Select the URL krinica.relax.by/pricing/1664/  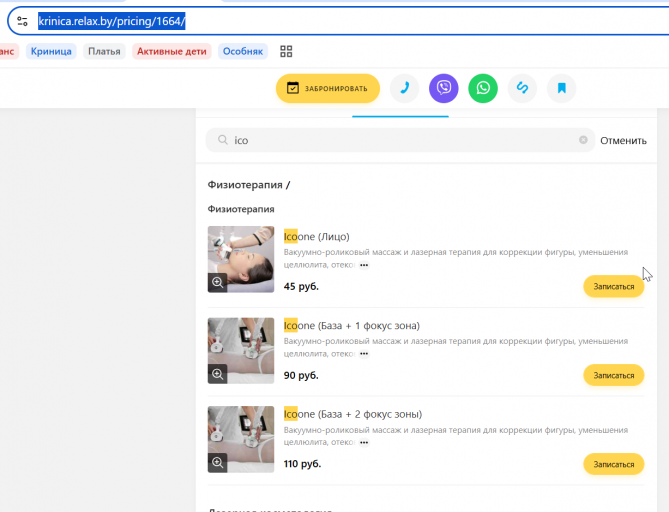(x=112, y=21)
